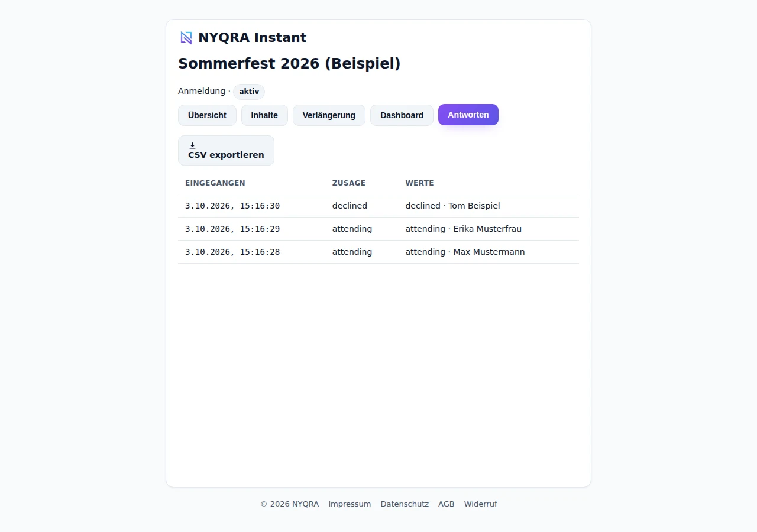Screen dimensions: 757x532
Task: Open the Widerruf footer link
Action: 481,504
